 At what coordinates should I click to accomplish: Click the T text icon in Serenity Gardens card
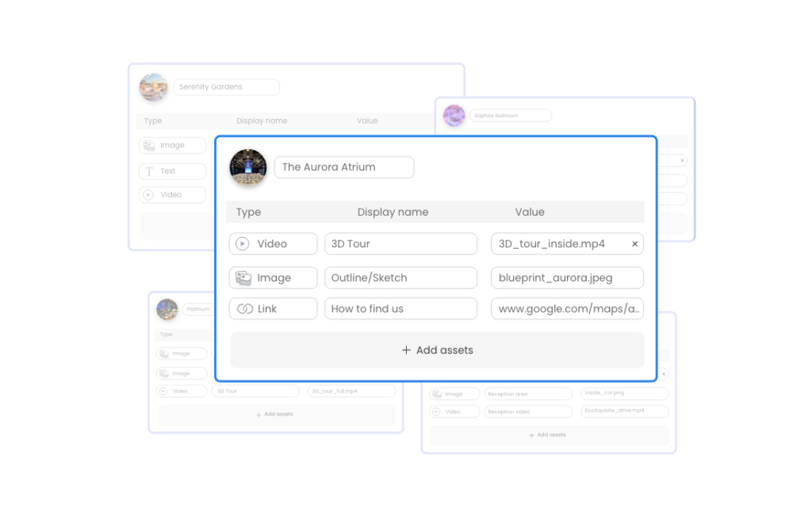149,171
